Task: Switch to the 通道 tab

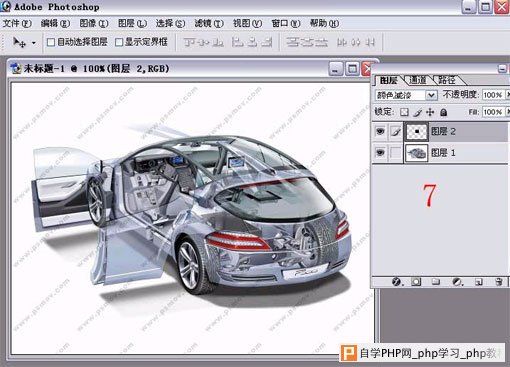Action: (x=418, y=80)
